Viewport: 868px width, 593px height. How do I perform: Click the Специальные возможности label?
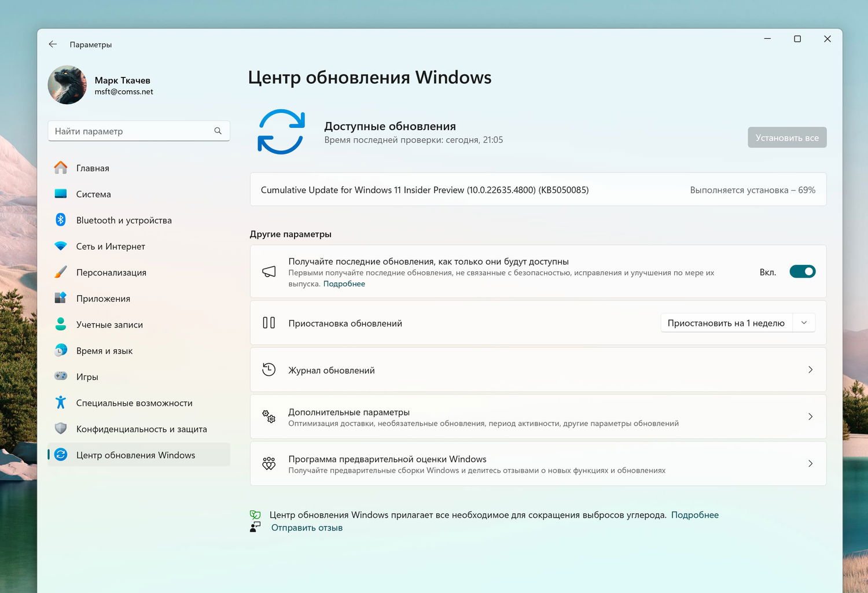[134, 403]
